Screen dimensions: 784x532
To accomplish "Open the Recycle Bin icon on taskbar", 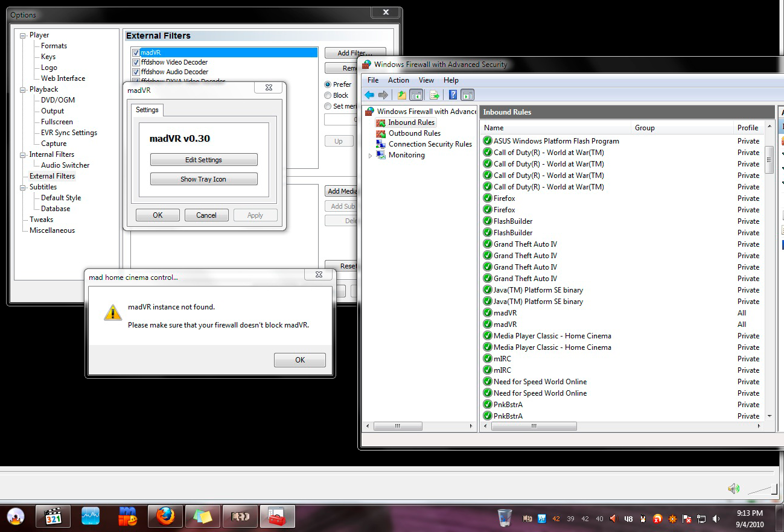I will 505,518.
